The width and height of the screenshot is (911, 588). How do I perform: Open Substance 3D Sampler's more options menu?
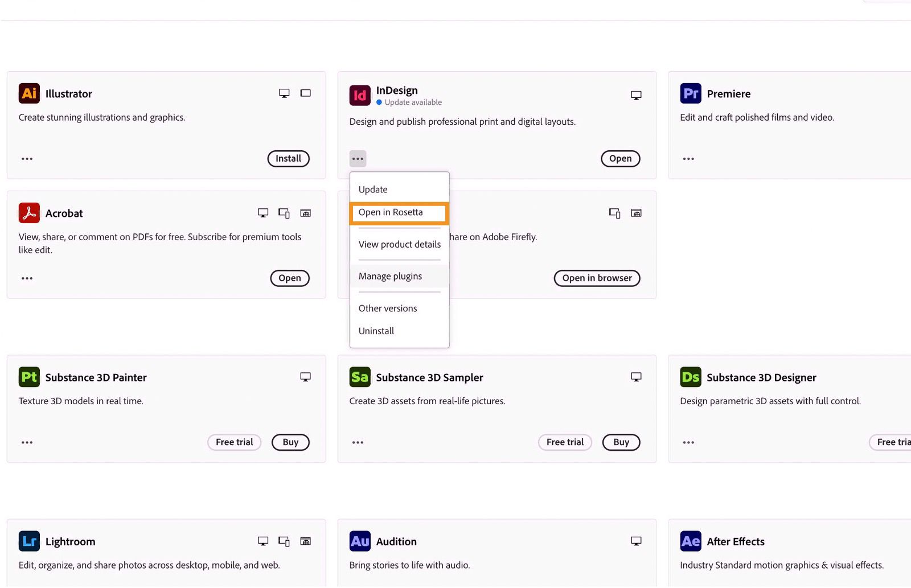tap(358, 442)
